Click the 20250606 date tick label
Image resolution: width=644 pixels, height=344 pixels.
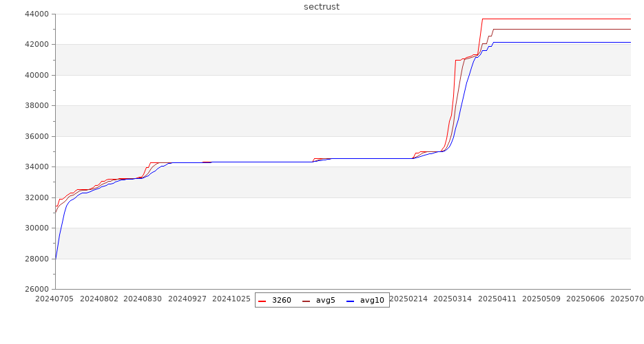pos(585,299)
